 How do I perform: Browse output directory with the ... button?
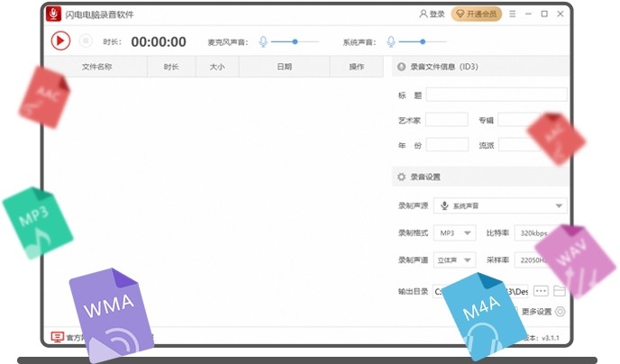pyautogui.click(x=541, y=292)
